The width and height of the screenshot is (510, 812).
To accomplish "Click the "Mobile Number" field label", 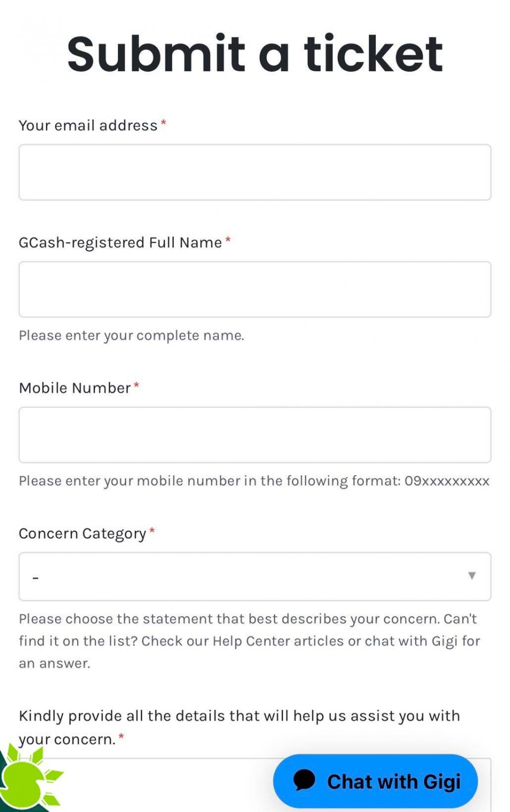I will coord(73,387).
